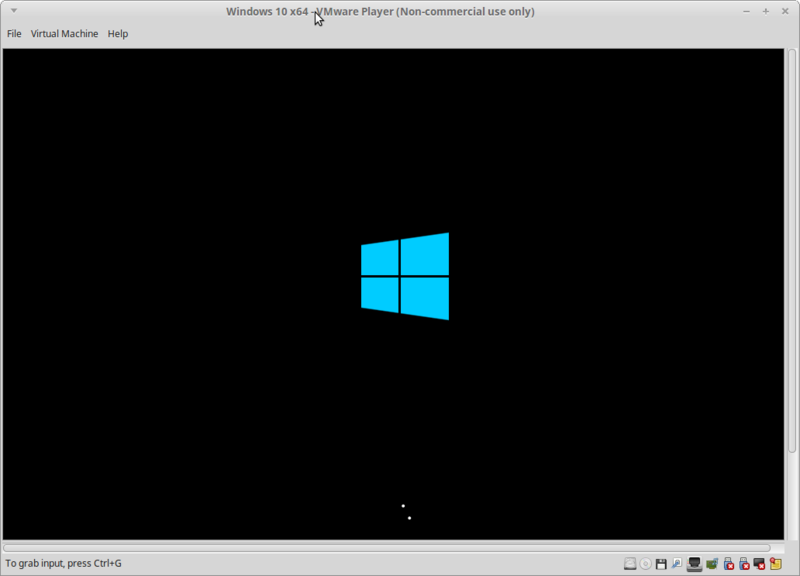Click the 'Windows 10 x64 - VMware Player' title text
Screen dimensions: 800x576
click(x=380, y=11)
